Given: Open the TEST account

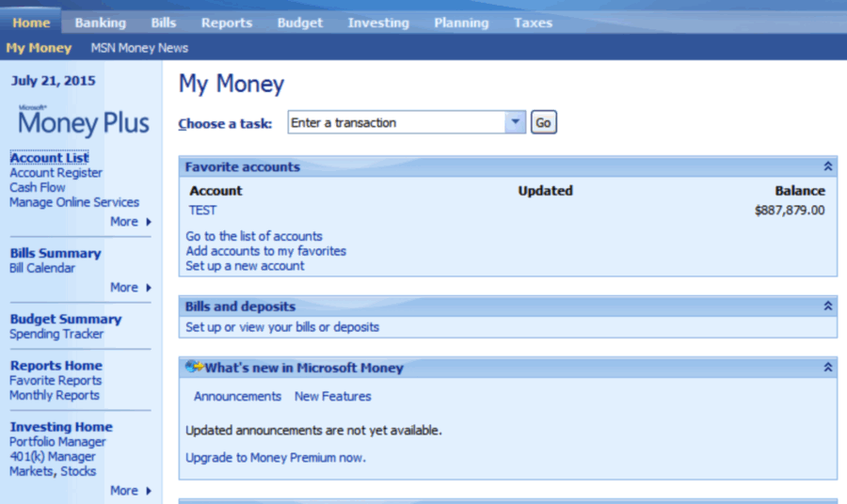Looking at the screenshot, I should [x=202, y=211].
